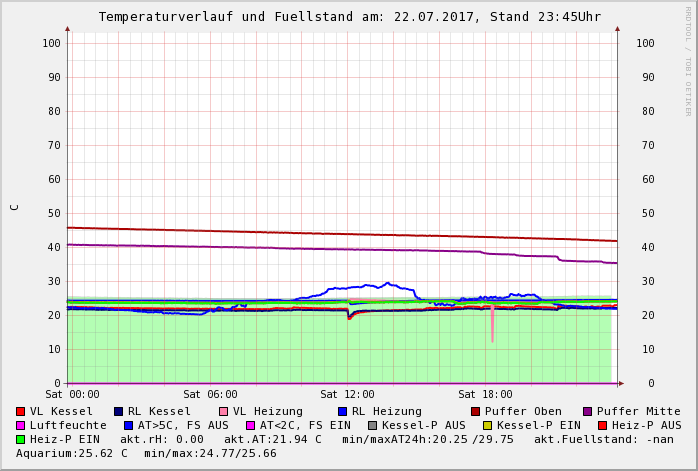Select the blue RL Heizung legend swatch
698x471 pixels.
pos(342,412)
